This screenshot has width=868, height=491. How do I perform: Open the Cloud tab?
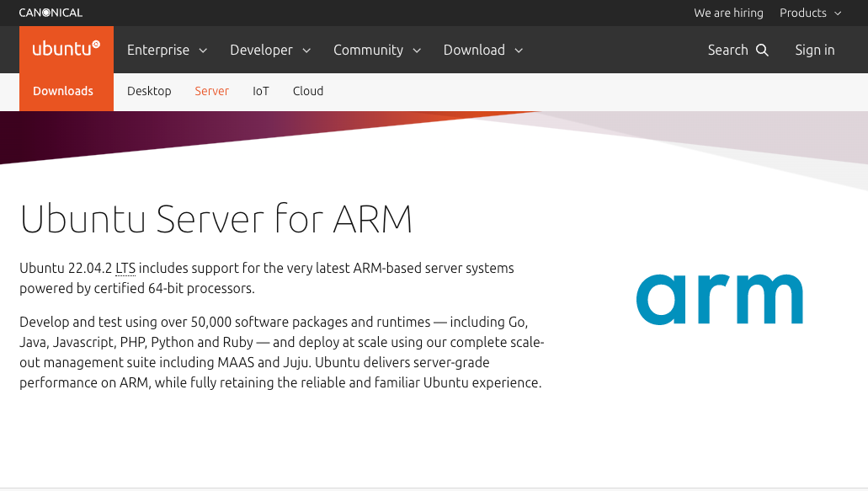308,91
